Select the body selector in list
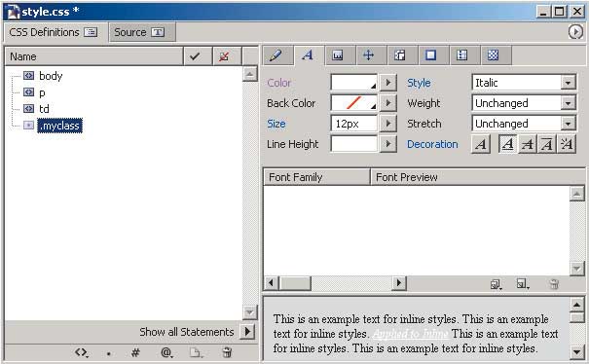The width and height of the screenshot is (589, 364). pyautogui.click(x=51, y=76)
